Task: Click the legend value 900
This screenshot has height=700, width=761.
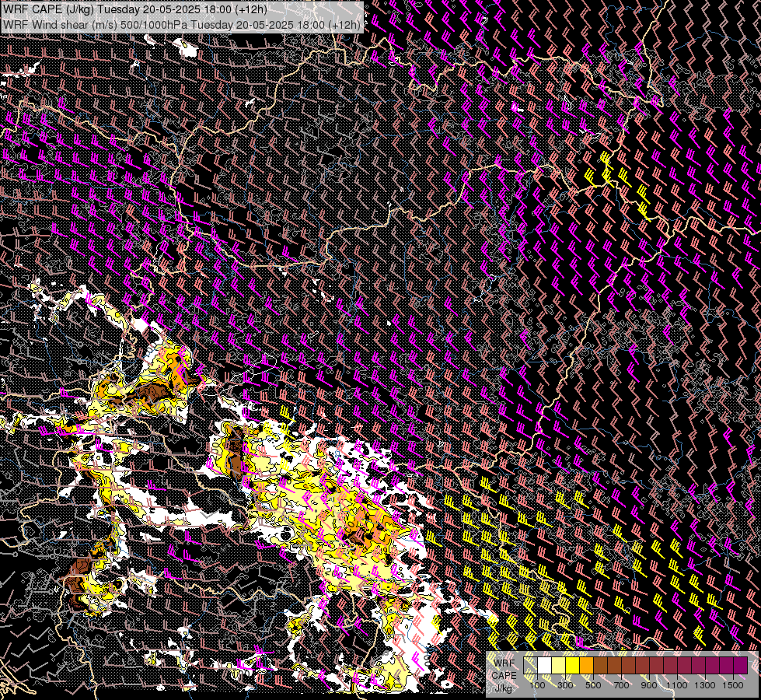Action: (649, 685)
